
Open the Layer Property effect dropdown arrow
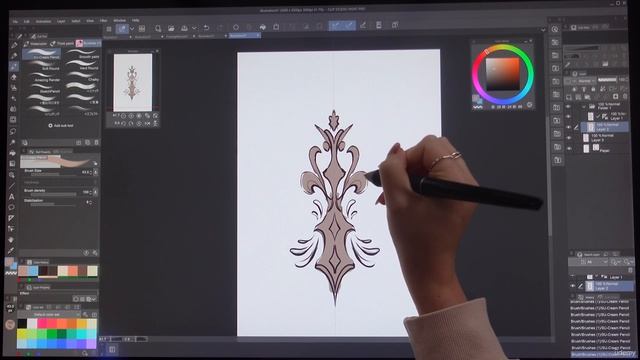click(94, 299)
